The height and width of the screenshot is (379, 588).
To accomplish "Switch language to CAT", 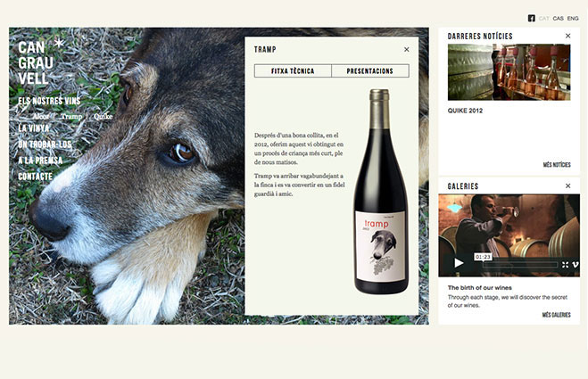I will (x=543, y=18).
